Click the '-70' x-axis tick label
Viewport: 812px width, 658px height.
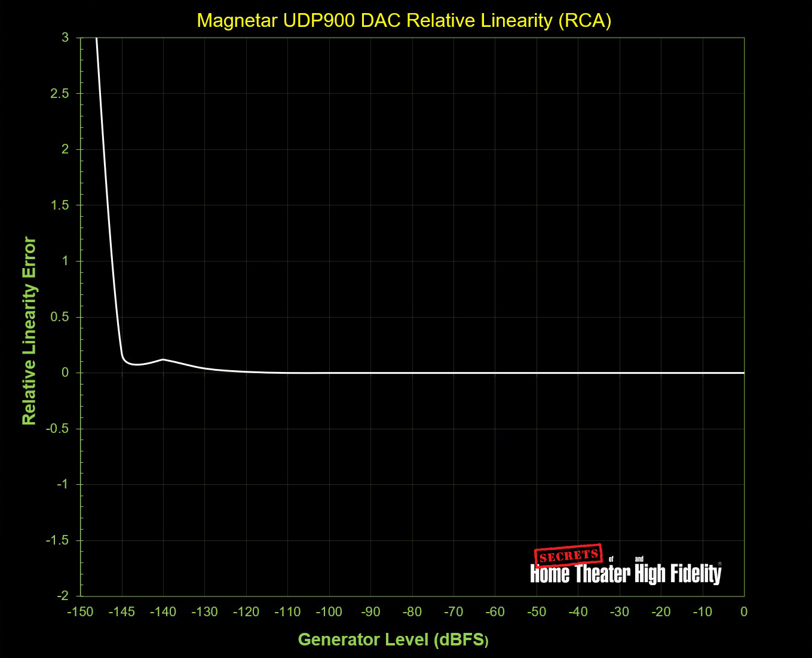pos(454,611)
